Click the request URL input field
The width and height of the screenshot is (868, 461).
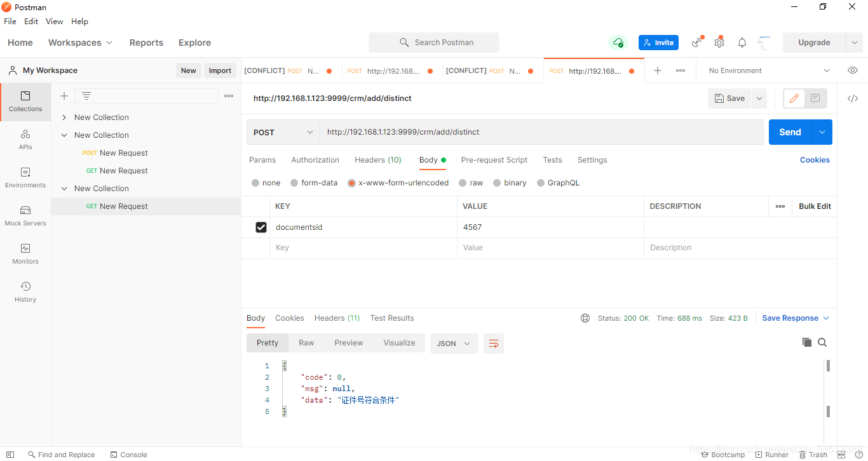coord(541,132)
